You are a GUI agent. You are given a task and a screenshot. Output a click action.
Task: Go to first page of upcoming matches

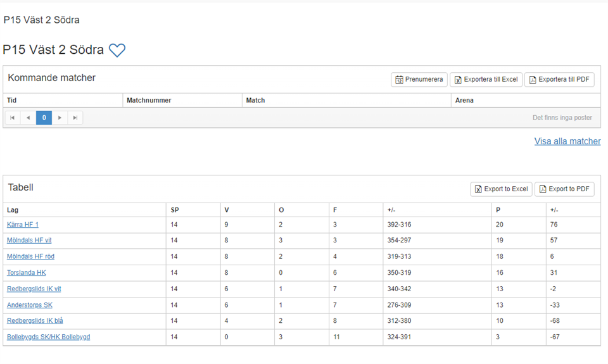click(12, 118)
